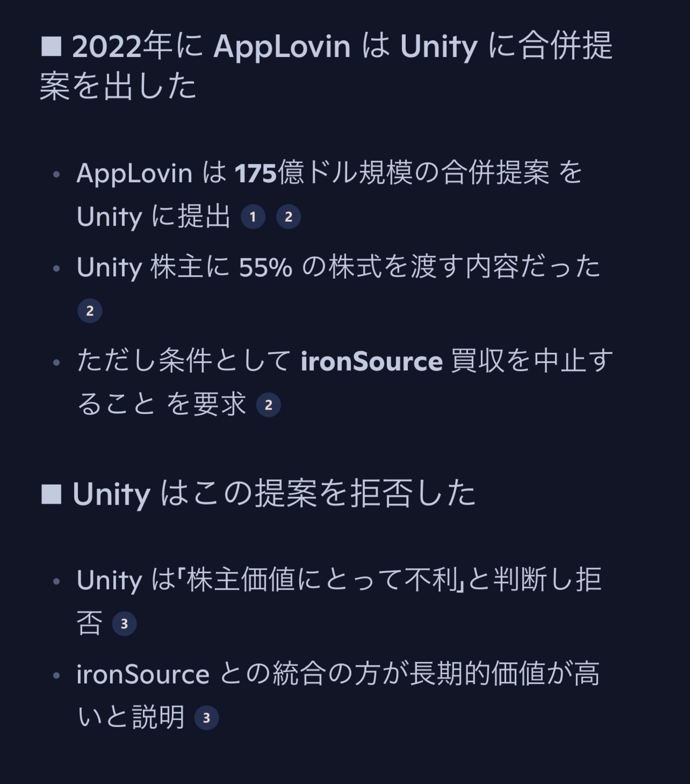Image resolution: width=690 pixels, height=784 pixels.
Task: Open citation 1 after "Unity に提出"
Action: click(253, 217)
